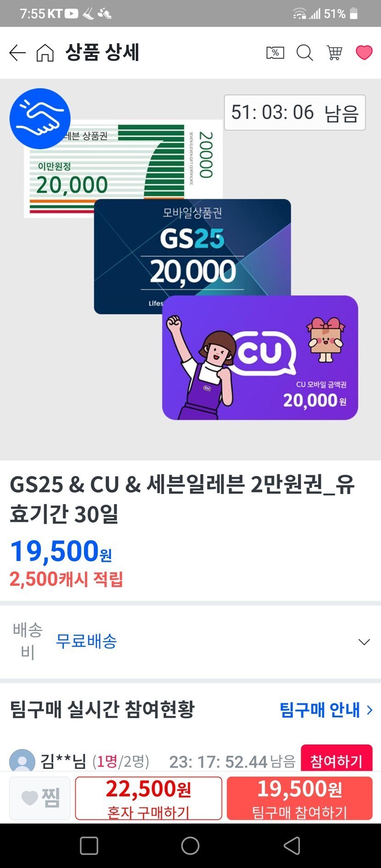Toggle the 찜 wishlist button
This screenshot has width=381, height=868.
40,798
